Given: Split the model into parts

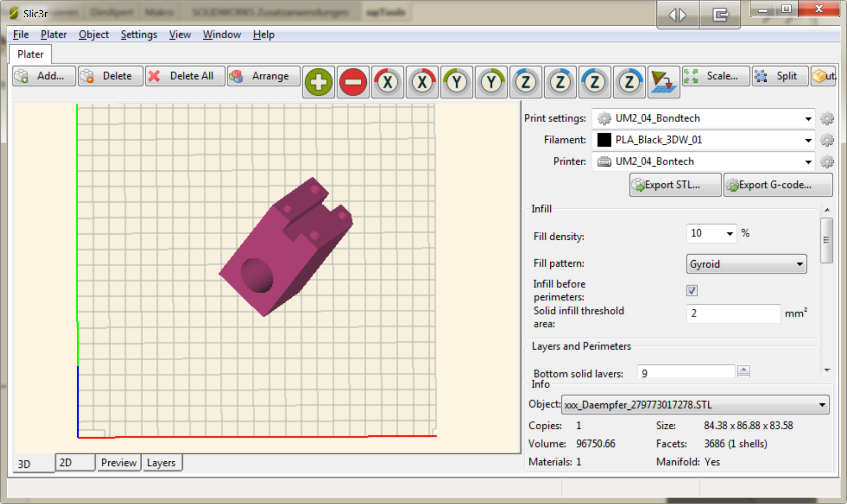Looking at the screenshot, I should pos(780,76).
